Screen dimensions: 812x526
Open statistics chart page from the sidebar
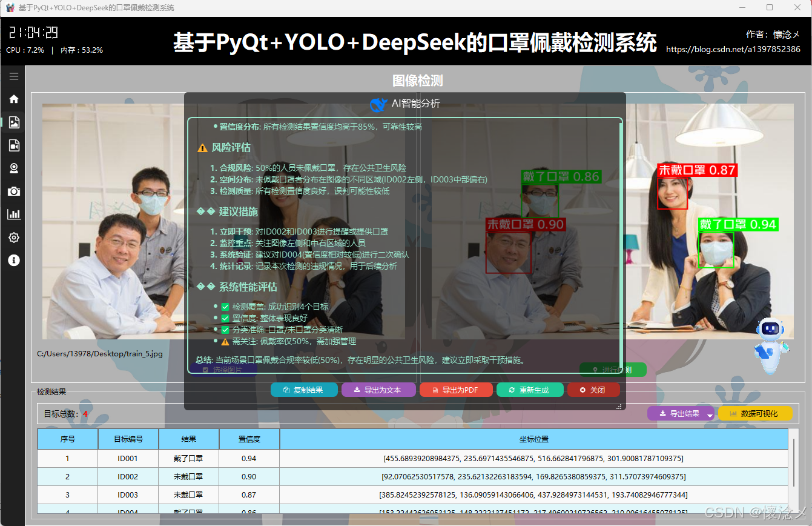13,215
